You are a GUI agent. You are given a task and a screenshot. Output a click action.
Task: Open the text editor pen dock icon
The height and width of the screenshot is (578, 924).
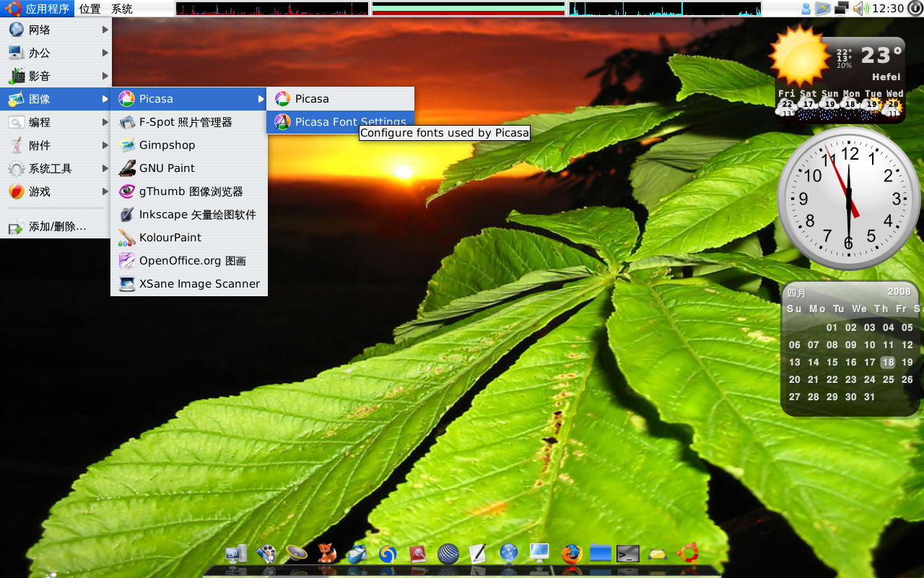click(478, 554)
